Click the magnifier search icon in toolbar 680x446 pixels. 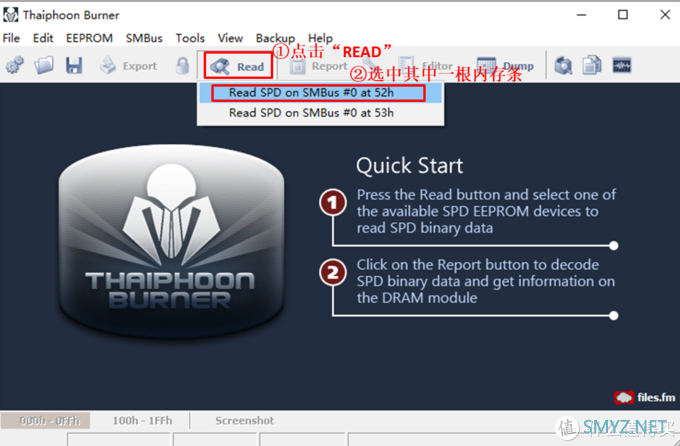[x=563, y=66]
